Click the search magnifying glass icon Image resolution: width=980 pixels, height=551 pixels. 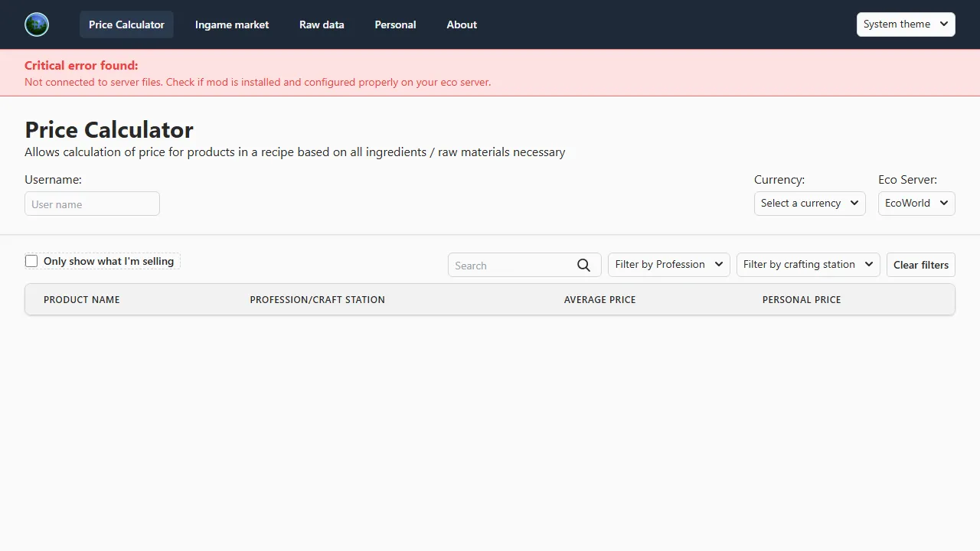583,265
